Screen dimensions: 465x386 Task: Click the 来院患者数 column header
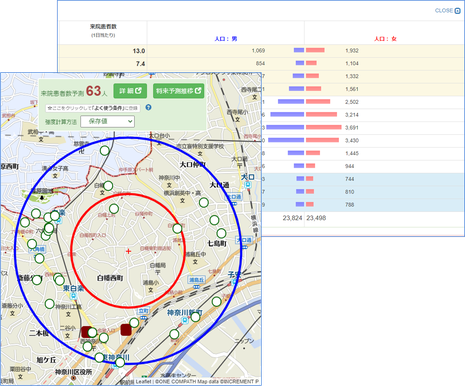(x=103, y=26)
